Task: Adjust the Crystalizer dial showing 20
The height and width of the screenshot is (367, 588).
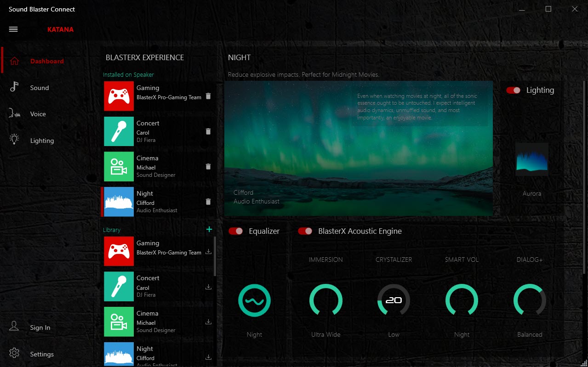Action: [394, 300]
